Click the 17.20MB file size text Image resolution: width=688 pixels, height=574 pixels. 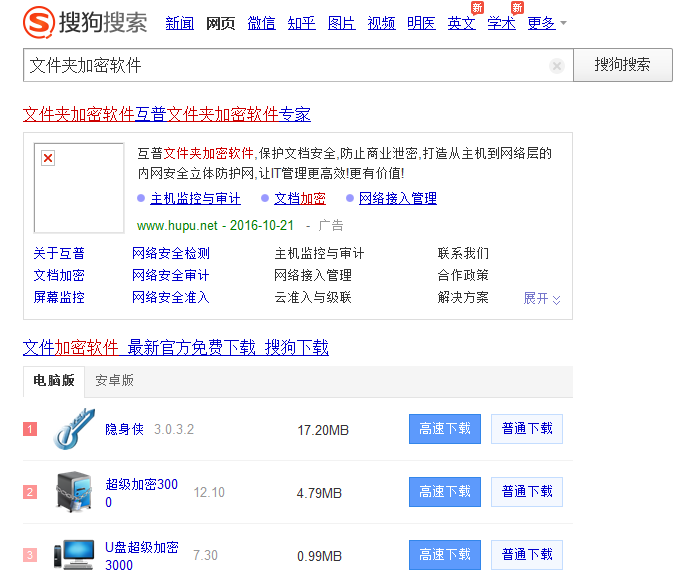click(x=323, y=430)
